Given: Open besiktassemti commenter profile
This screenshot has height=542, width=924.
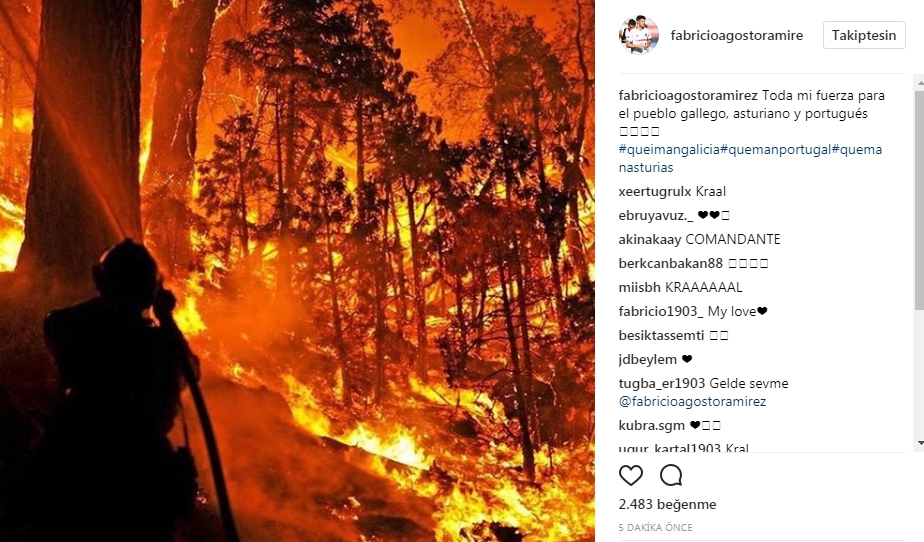Looking at the screenshot, I should [x=661, y=336].
